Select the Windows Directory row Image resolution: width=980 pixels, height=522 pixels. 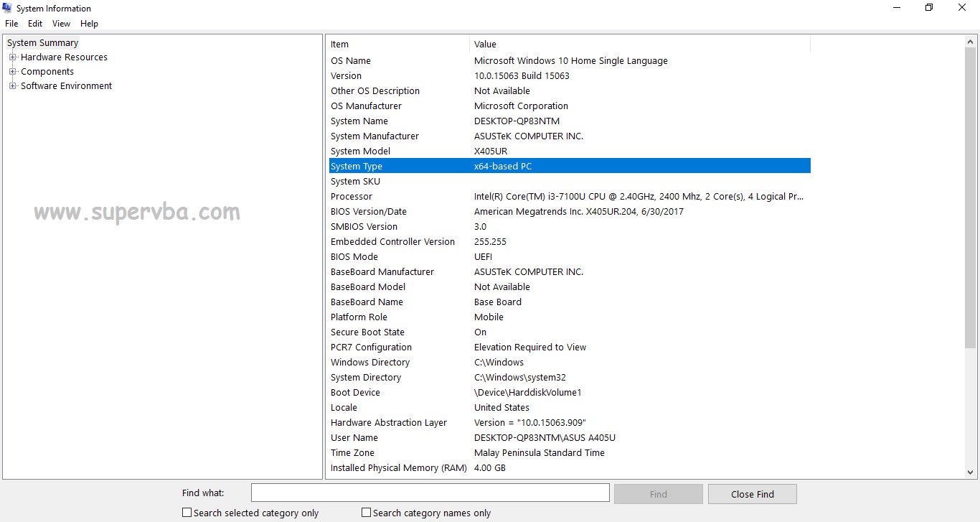coord(570,363)
